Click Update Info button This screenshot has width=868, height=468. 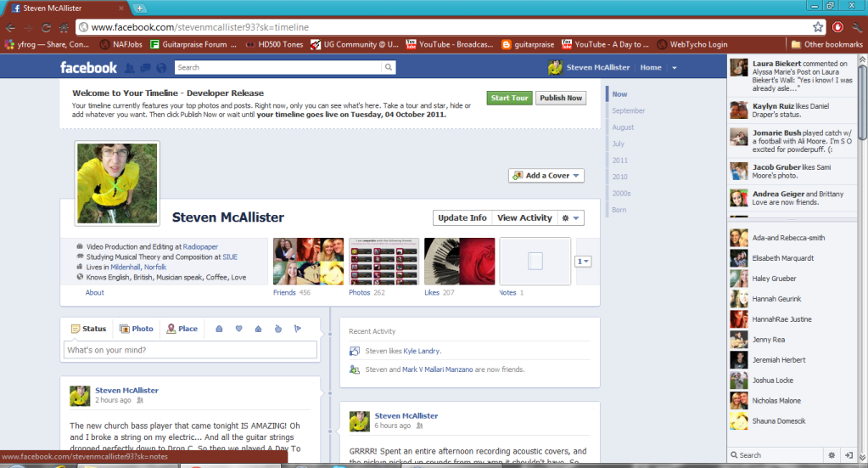coord(462,217)
